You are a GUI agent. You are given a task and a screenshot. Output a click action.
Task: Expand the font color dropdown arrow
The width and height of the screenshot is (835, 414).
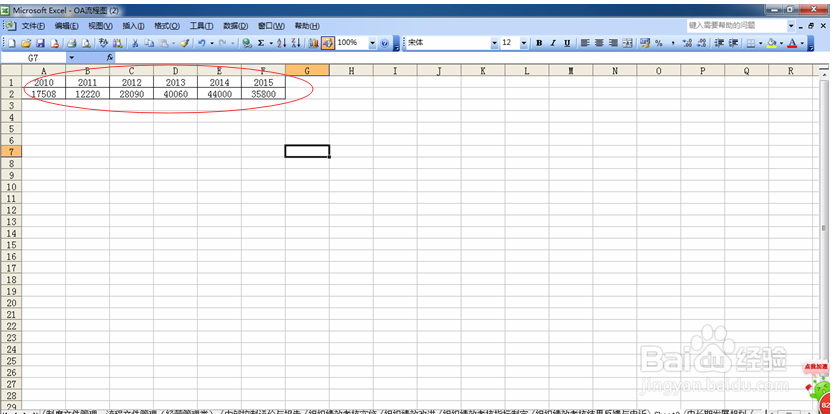(x=802, y=43)
